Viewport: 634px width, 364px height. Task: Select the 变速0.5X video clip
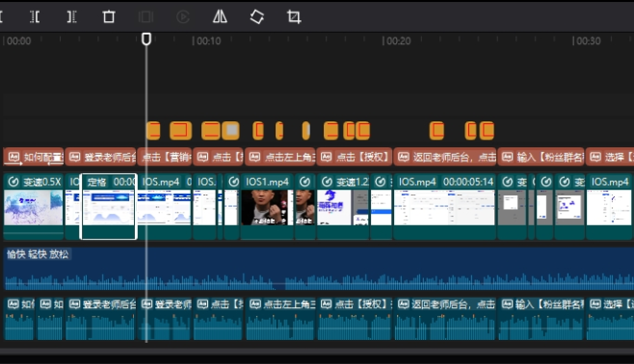pos(34,206)
